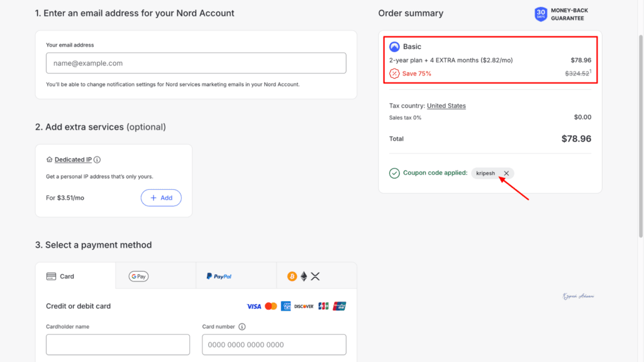The height and width of the screenshot is (362, 644).
Task: Click the Total price $78.96
Action: [576, 139]
